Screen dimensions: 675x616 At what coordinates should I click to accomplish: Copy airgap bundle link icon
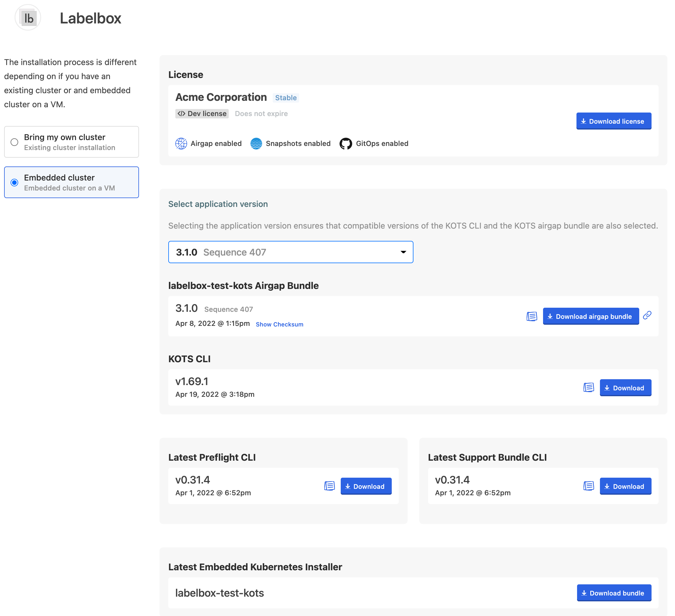click(x=647, y=315)
